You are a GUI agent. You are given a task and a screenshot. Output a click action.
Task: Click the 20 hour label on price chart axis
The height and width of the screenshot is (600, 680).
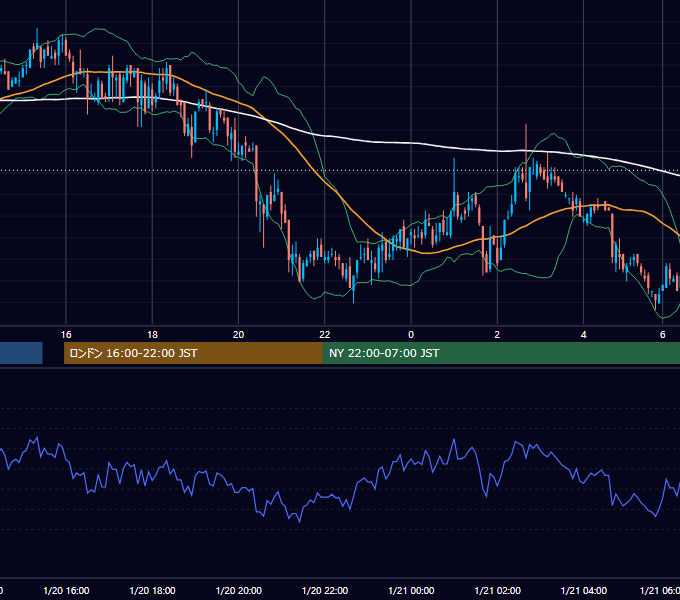point(239,335)
